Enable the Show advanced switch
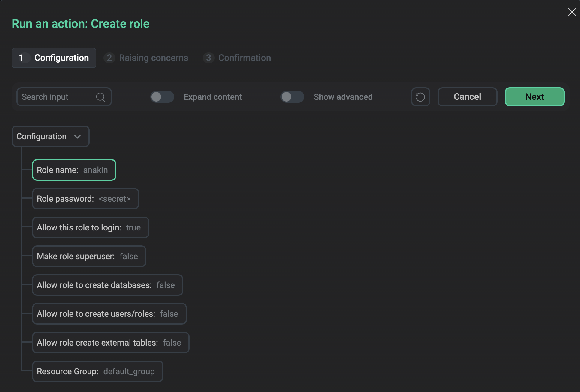580x392 pixels. [292, 97]
